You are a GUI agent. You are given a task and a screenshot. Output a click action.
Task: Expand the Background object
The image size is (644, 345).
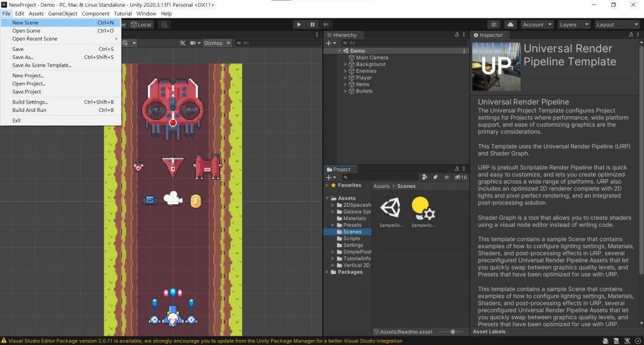pyautogui.click(x=345, y=64)
